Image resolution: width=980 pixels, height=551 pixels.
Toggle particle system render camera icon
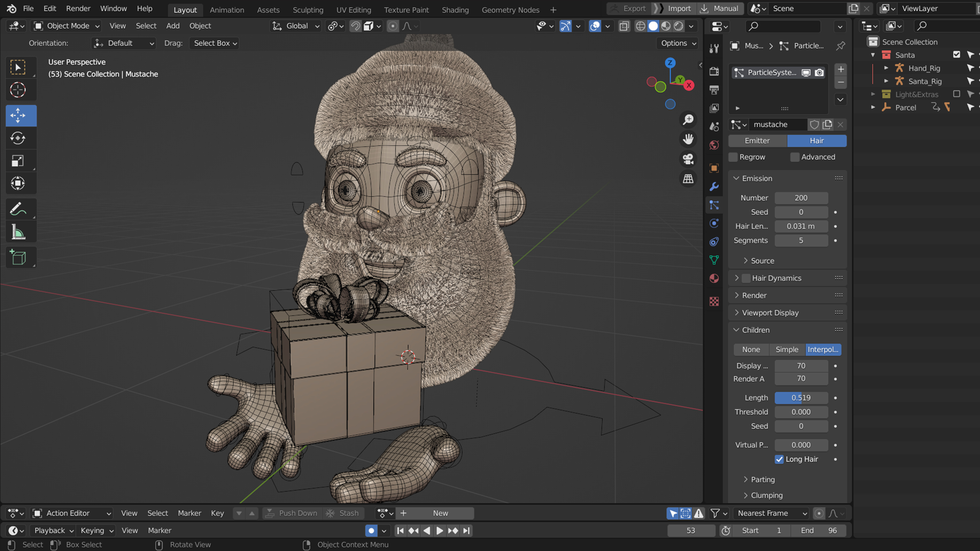pyautogui.click(x=819, y=73)
